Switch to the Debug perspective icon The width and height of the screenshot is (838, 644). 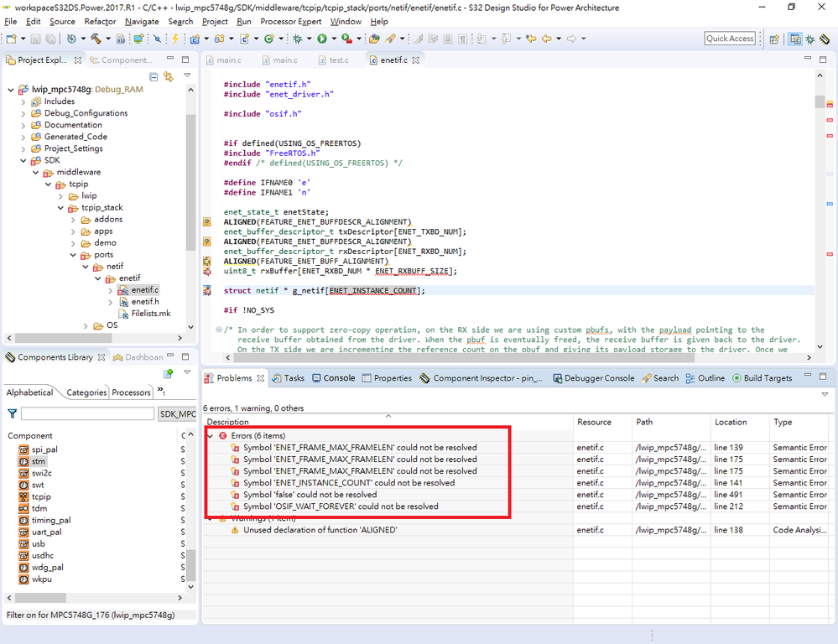click(809, 39)
